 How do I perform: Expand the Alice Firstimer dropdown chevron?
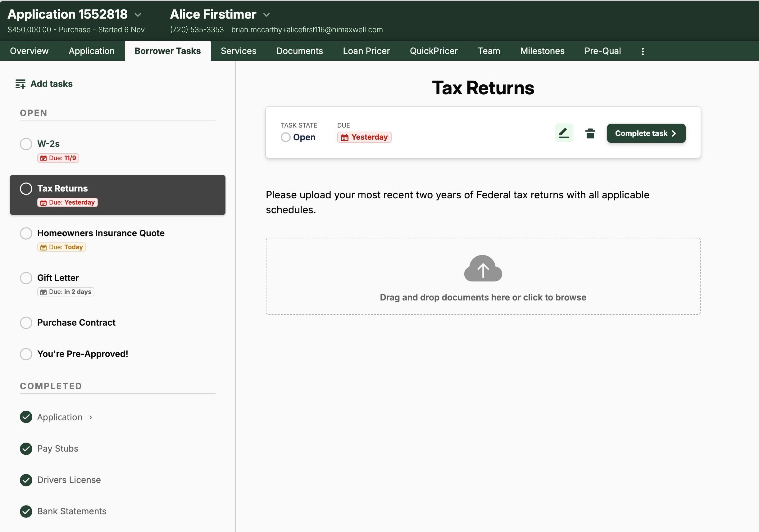pyautogui.click(x=266, y=15)
